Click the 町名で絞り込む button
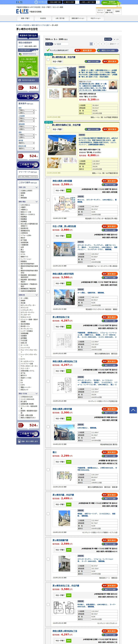The height and width of the screenshot is (644, 138). [x=28, y=50]
